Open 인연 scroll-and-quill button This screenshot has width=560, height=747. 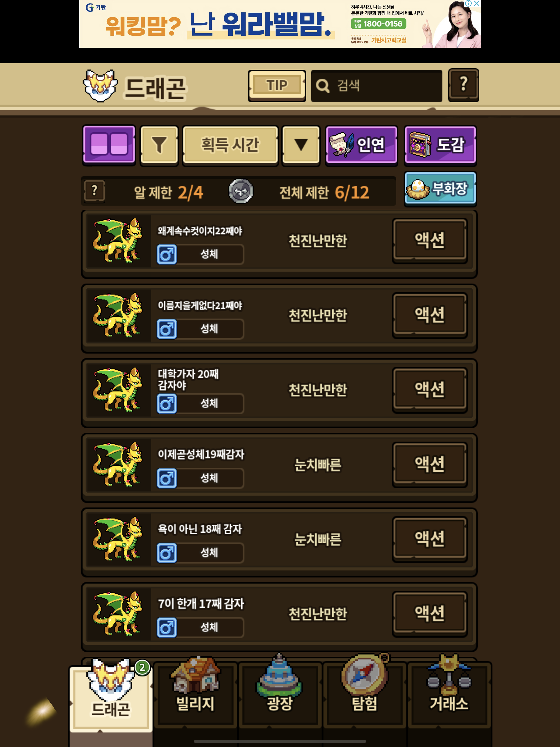[361, 145]
